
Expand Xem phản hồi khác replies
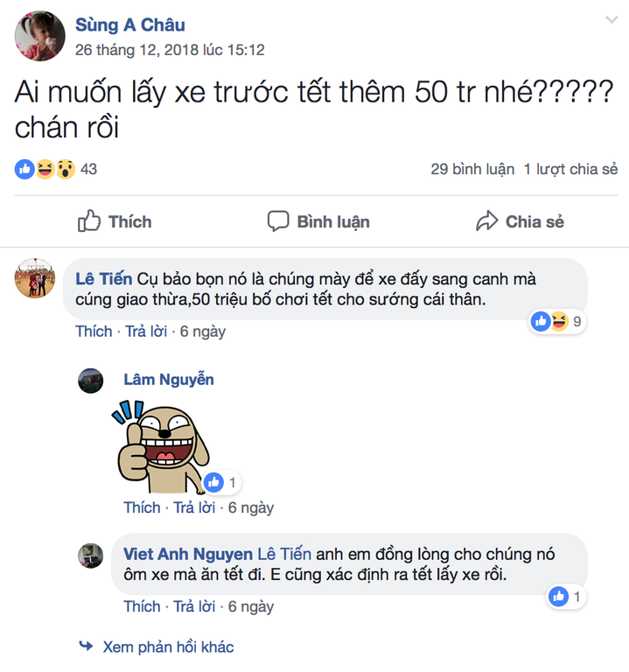coord(168,647)
